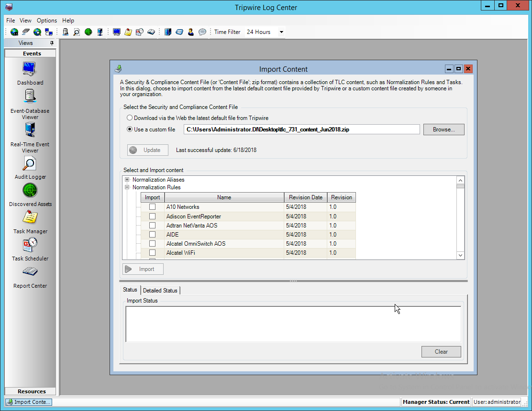The image size is (532, 411).
Task: Click the Import column header
Action: [x=152, y=197]
